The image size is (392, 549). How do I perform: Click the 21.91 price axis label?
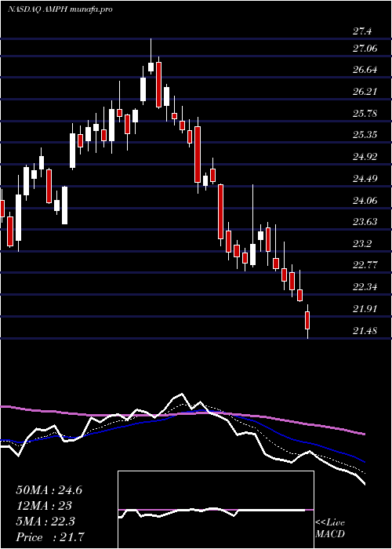click(365, 309)
